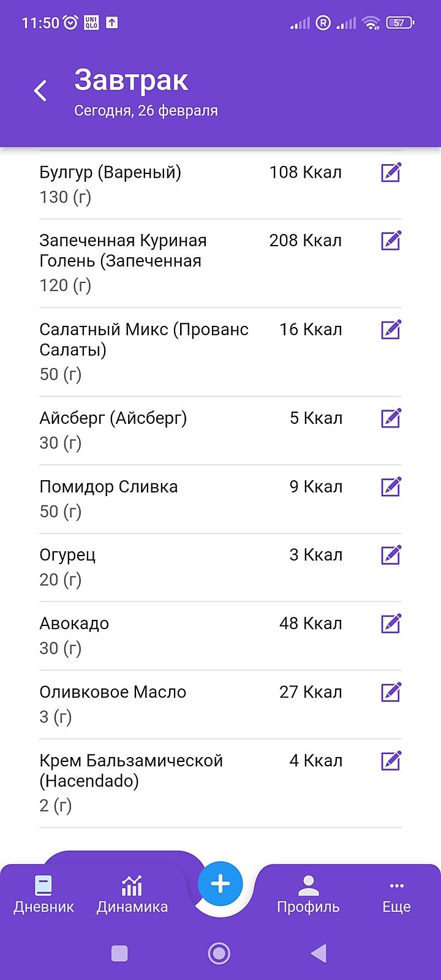Go back using the header arrow
Viewport: 441px width, 980px height.
(40, 91)
